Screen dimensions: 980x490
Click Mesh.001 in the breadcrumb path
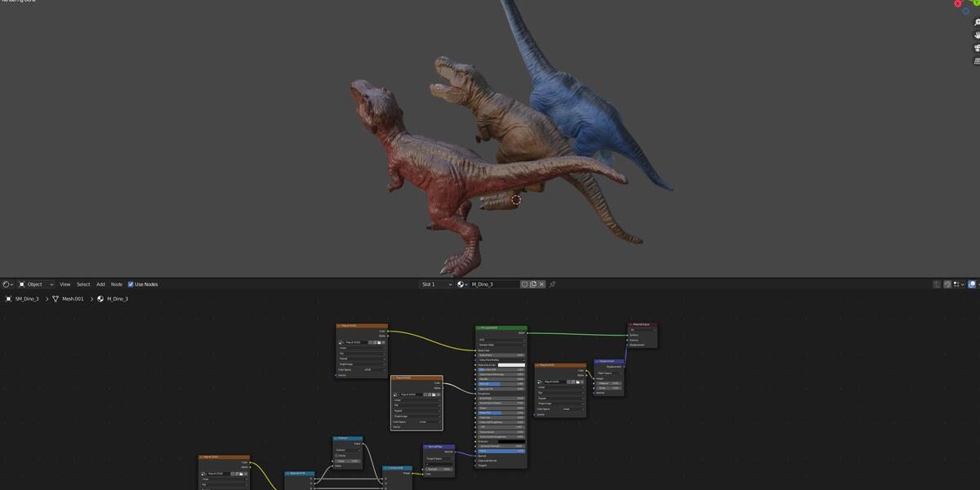coord(73,299)
